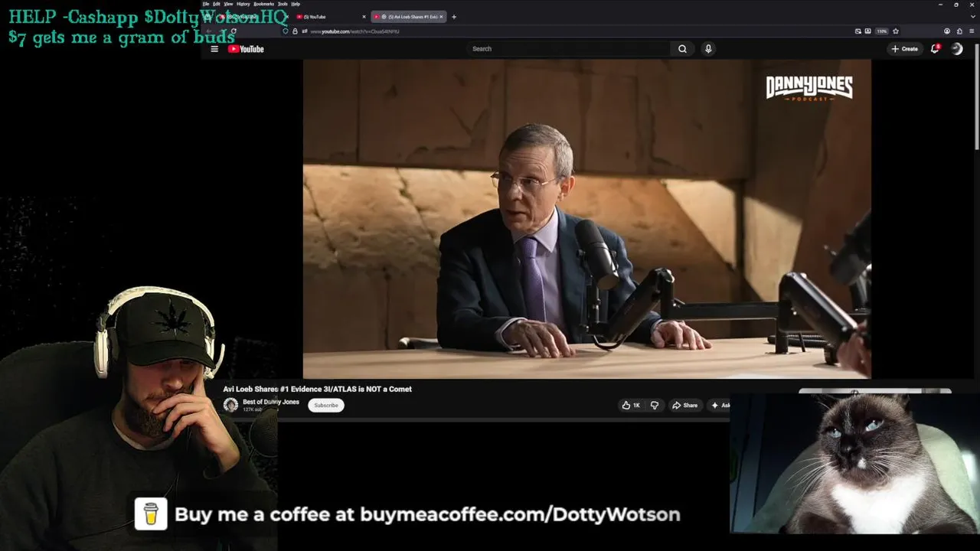This screenshot has height=551, width=980.
Task: Click the 110% zoom level indicator
Action: click(882, 31)
